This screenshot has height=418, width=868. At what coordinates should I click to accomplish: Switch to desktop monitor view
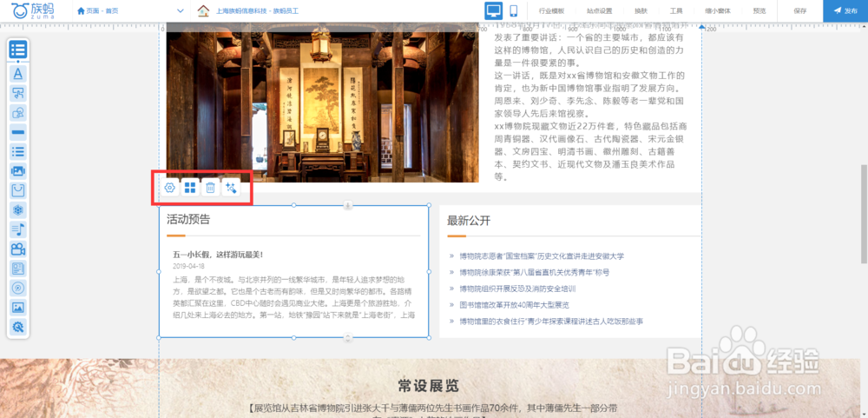tap(493, 10)
